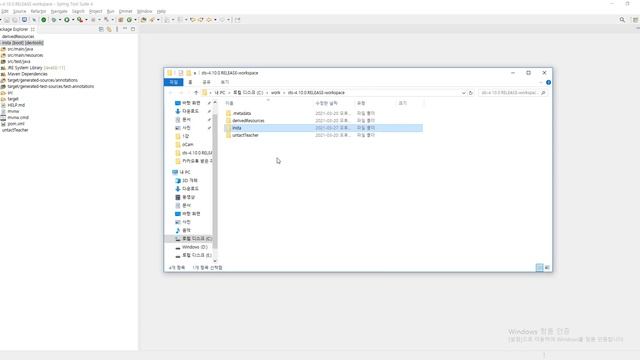Switch to large icons view in status bar
This screenshot has height=360, width=640.
pyautogui.click(x=547, y=267)
